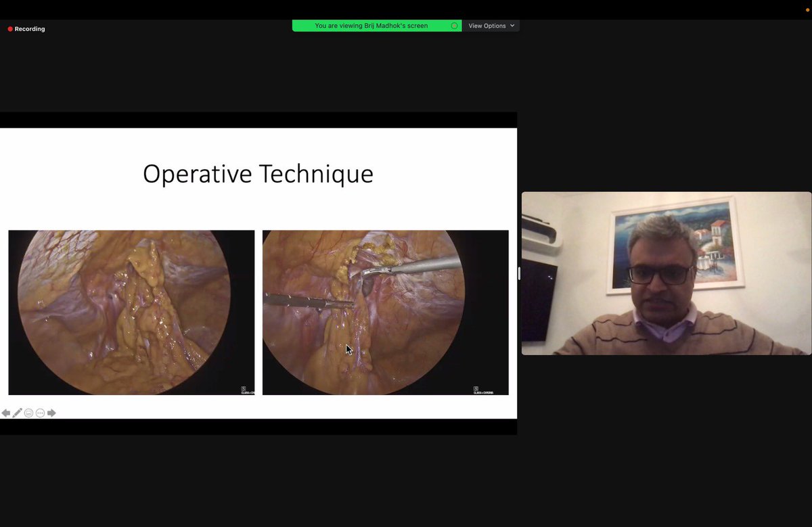Advance to next slide using forward arrow

(51, 413)
